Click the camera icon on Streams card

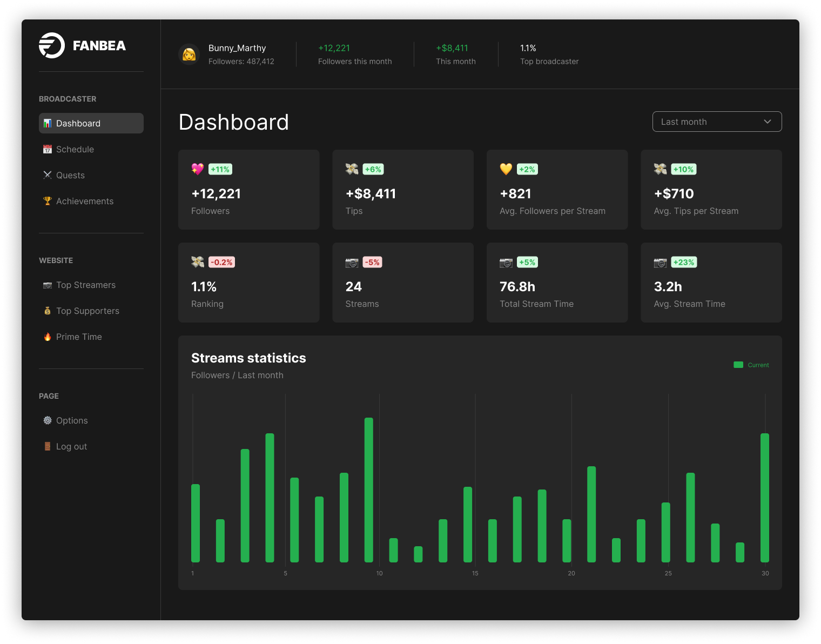coord(352,263)
